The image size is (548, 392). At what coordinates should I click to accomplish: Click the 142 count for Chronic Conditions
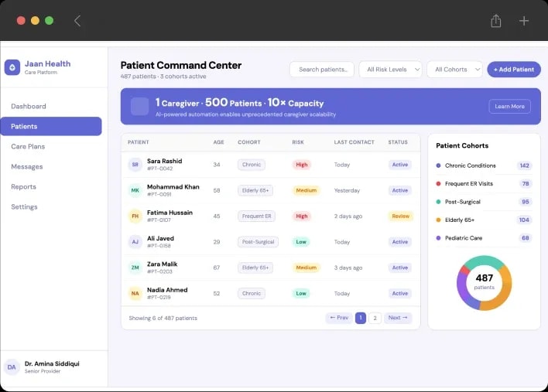[x=524, y=165]
